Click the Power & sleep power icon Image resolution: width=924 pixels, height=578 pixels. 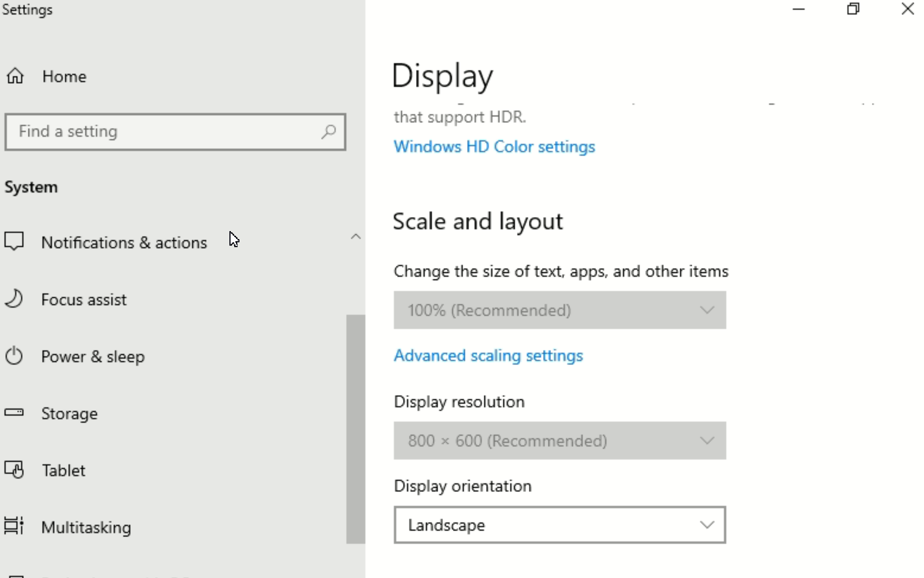(x=14, y=356)
